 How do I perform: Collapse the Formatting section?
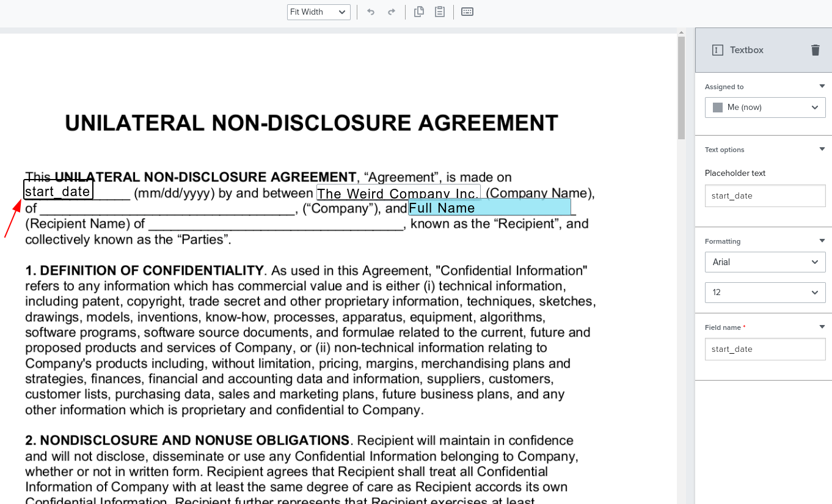point(822,241)
